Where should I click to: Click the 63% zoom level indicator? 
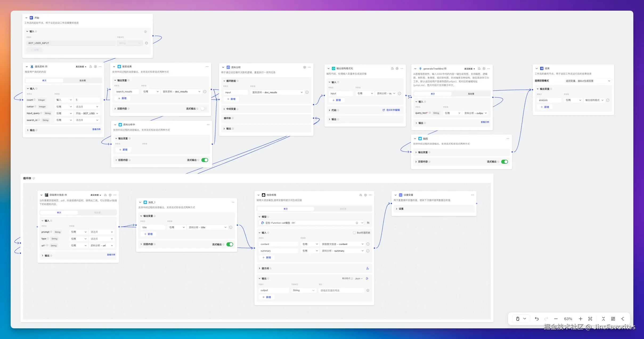568,319
